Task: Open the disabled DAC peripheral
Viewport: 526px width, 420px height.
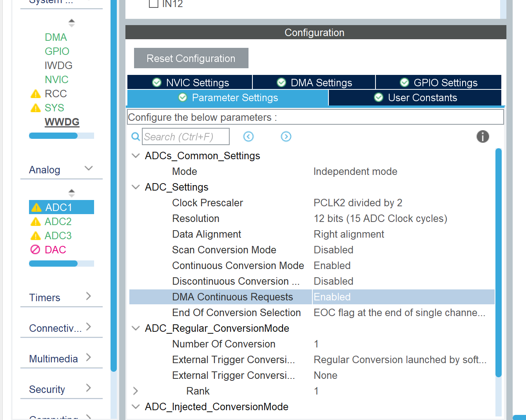Action: click(x=55, y=250)
